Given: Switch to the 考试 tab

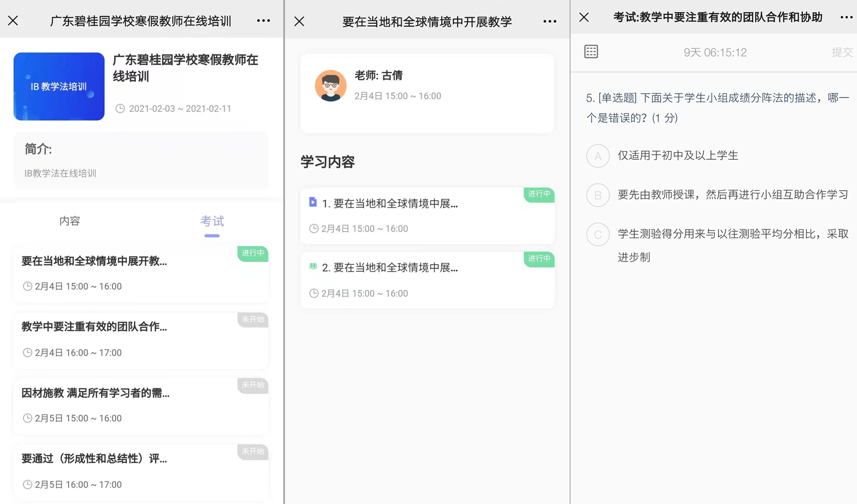Looking at the screenshot, I should pos(212,221).
